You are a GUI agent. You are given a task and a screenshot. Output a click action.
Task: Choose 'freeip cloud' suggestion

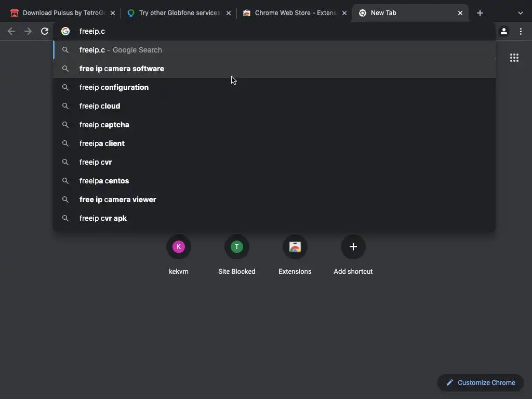pos(274,106)
